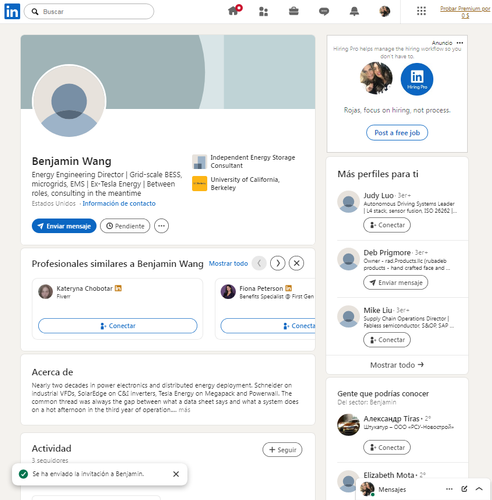Focus the Buscar search field
The image size is (492, 500).
point(89,12)
